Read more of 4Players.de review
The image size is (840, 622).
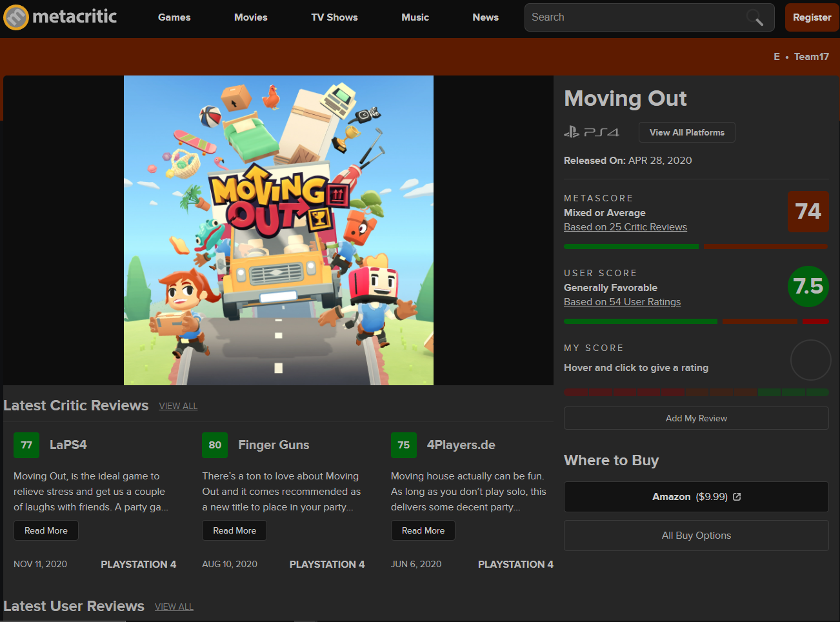pos(423,530)
